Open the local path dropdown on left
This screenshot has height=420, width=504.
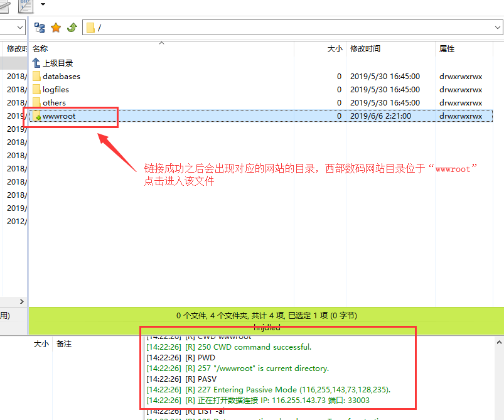pos(19,28)
